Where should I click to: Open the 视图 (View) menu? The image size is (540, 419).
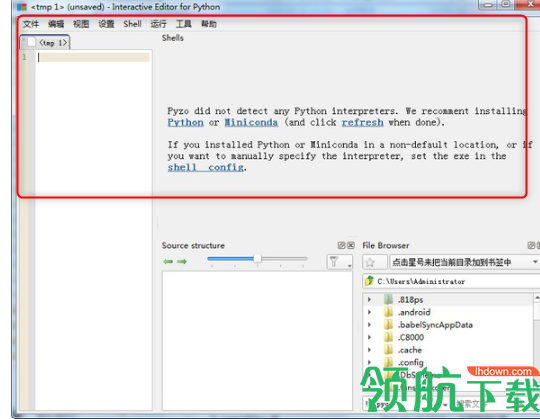click(81, 24)
